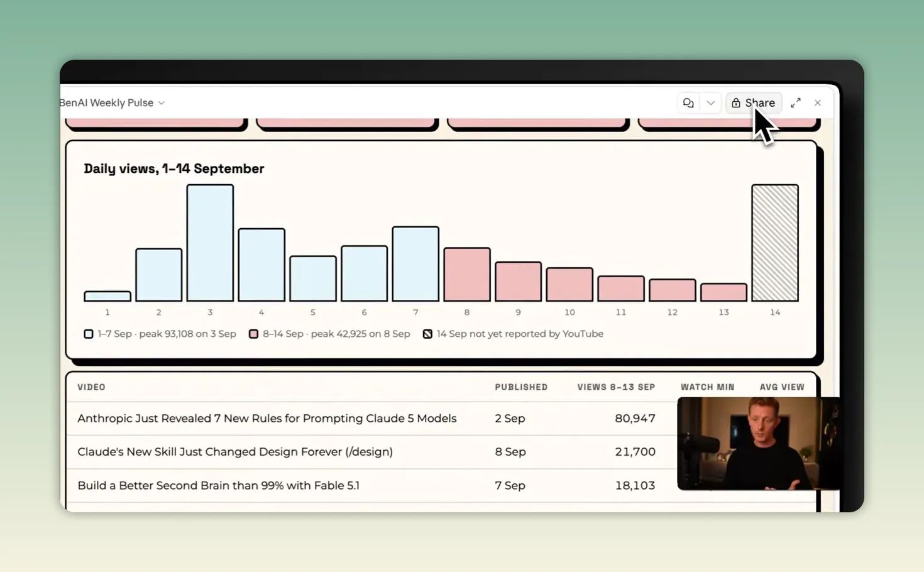Click the VIEWS 8–13 SEP column header
924x572 pixels.
coord(616,387)
